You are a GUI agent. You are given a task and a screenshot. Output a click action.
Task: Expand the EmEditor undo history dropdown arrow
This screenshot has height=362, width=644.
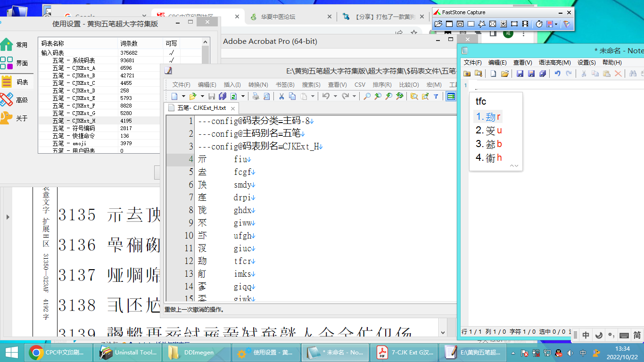tap(335, 96)
